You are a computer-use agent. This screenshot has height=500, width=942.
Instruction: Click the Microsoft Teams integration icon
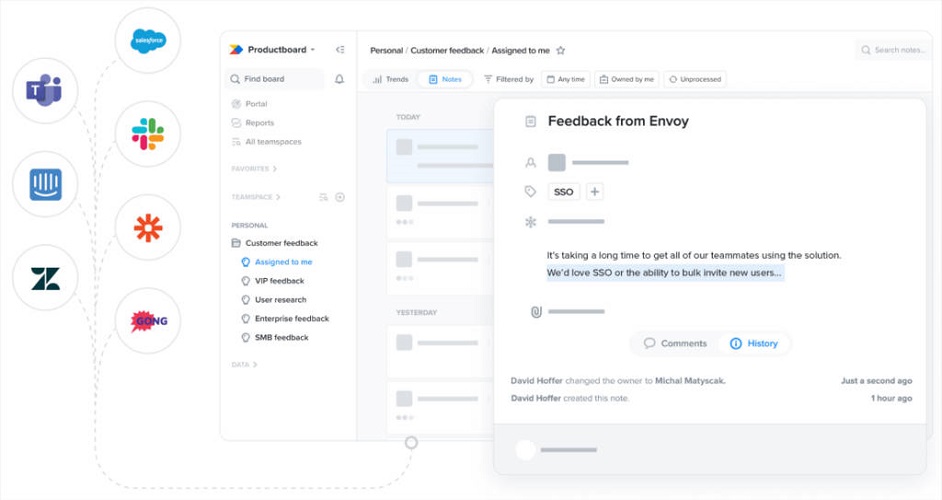(45, 92)
